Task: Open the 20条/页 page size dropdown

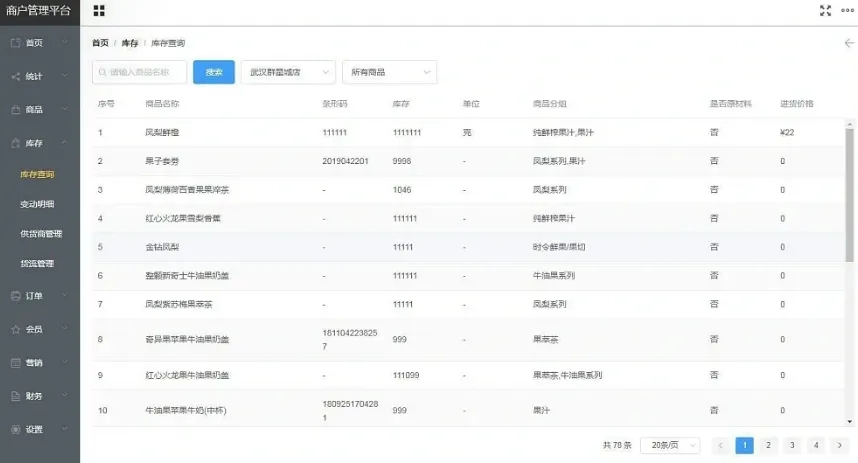Action: (670, 445)
